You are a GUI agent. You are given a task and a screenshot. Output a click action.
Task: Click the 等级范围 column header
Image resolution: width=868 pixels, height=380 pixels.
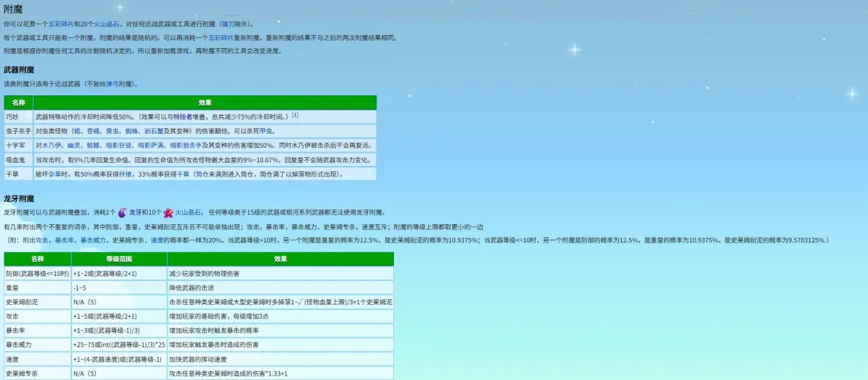(x=119, y=259)
